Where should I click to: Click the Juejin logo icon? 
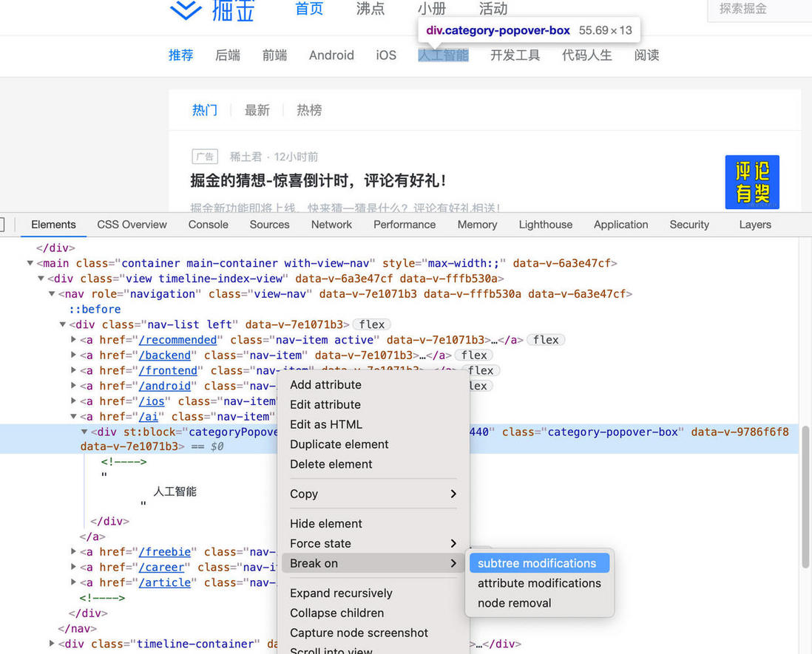[x=186, y=10]
